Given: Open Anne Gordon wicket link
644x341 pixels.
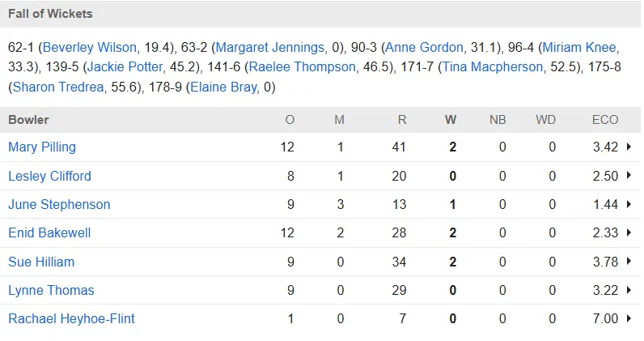Looking at the screenshot, I should coord(424,47).
